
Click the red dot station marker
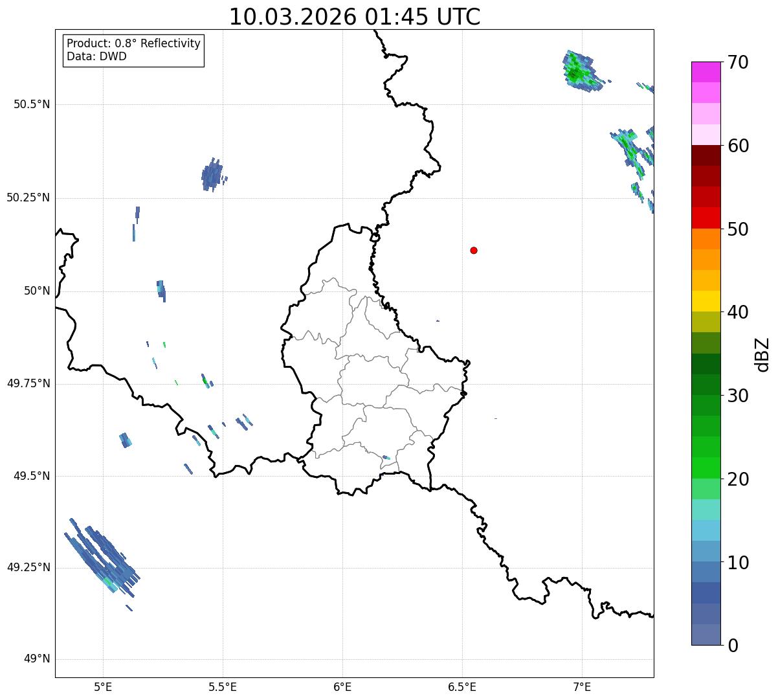point(474,250)
